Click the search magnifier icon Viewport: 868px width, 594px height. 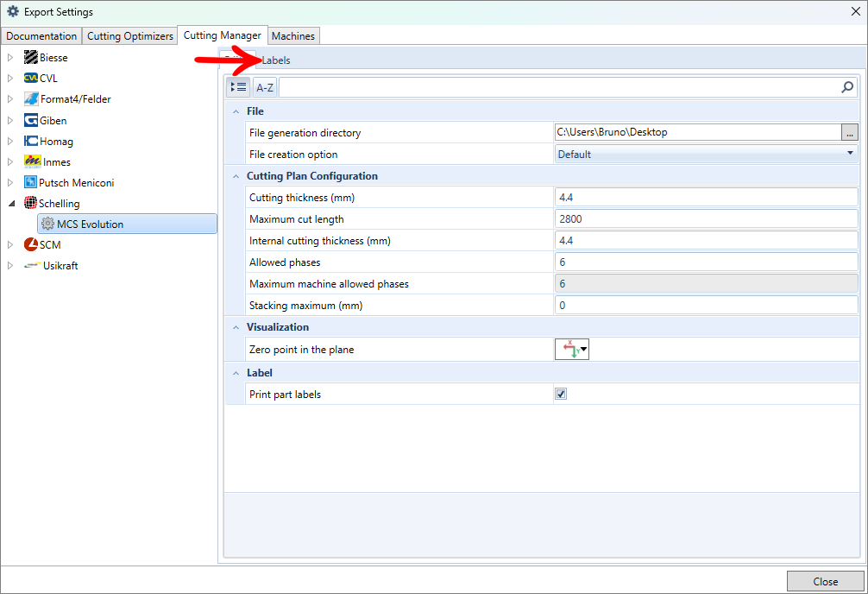(847, 87)
